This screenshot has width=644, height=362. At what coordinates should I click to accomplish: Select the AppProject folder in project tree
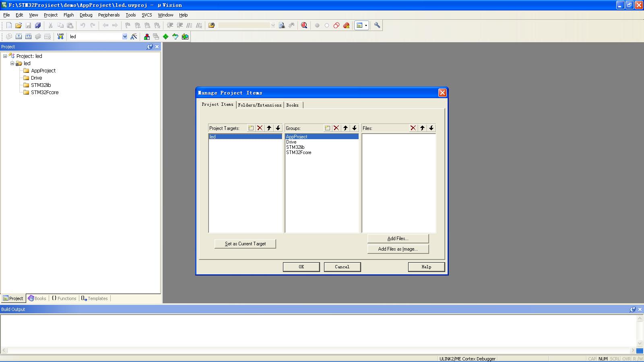pyautogui.click(x=39, y=70)
